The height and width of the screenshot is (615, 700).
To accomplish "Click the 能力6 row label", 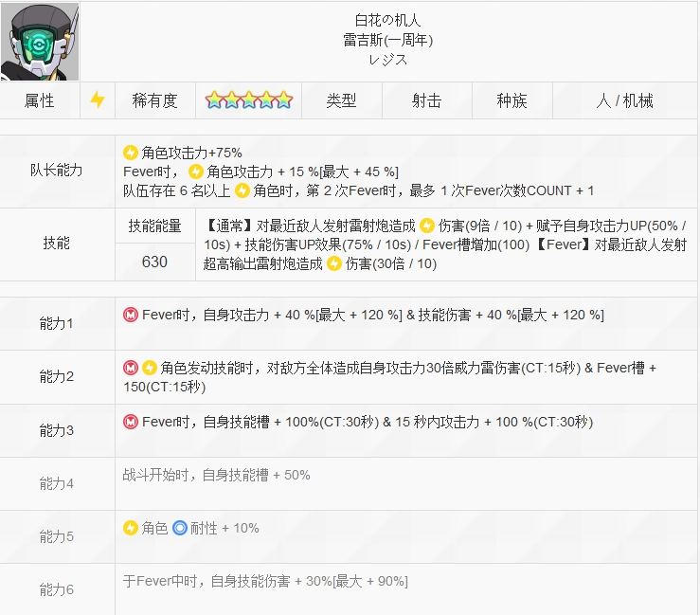I will click(x=57, y=589).
